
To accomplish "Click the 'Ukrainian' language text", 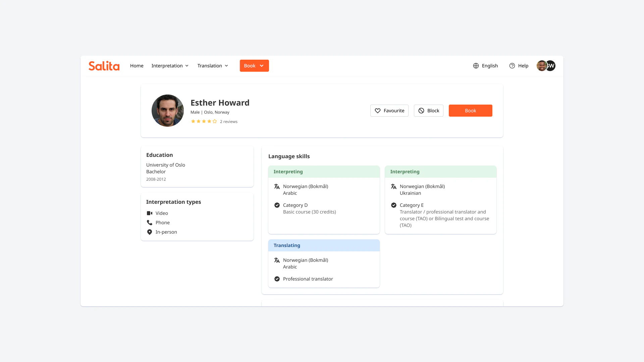I will [410, 193].
